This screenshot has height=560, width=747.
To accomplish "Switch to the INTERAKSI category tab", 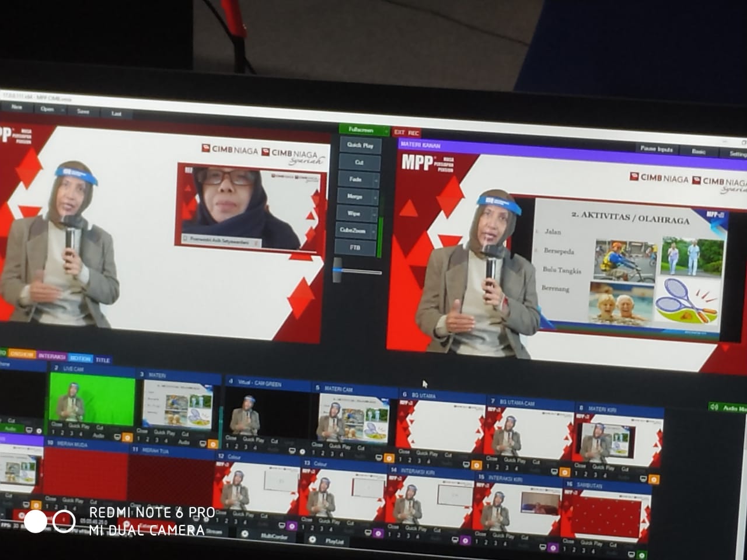I will click(x=52, y=356).
